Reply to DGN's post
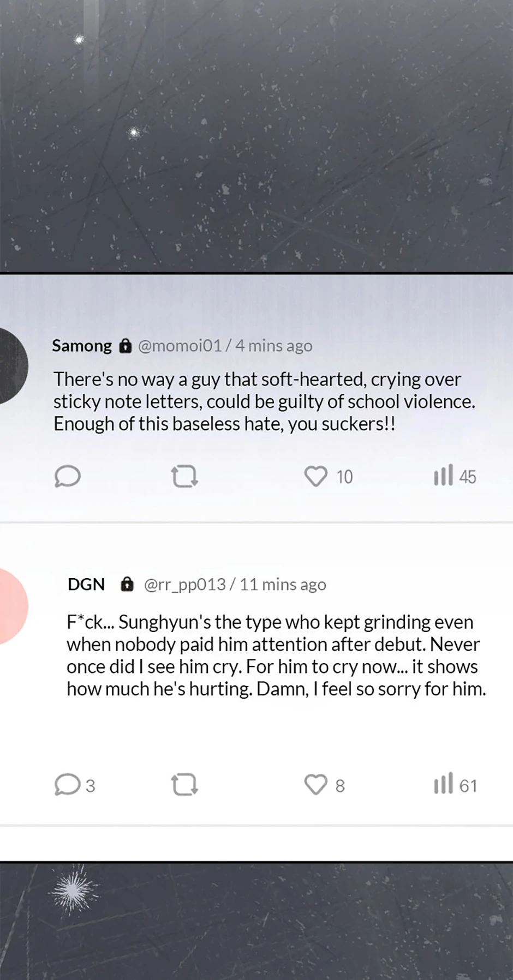 click(x=67, y=785)
